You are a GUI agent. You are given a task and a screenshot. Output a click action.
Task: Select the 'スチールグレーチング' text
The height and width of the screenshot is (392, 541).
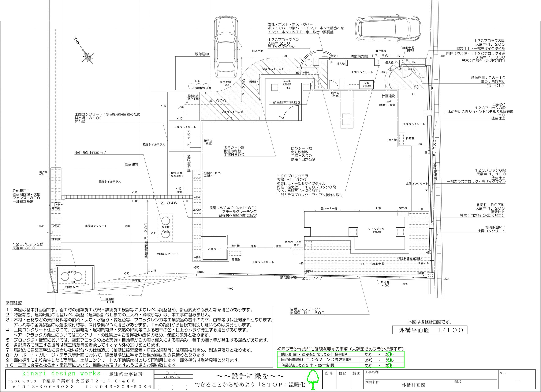(239, 212)
